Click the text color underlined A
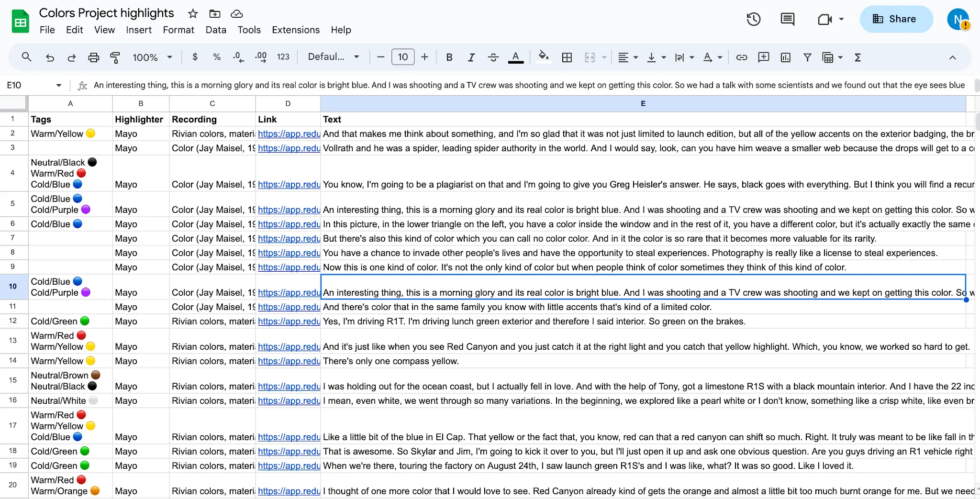980x499 pixels. [x=515, y=57]
